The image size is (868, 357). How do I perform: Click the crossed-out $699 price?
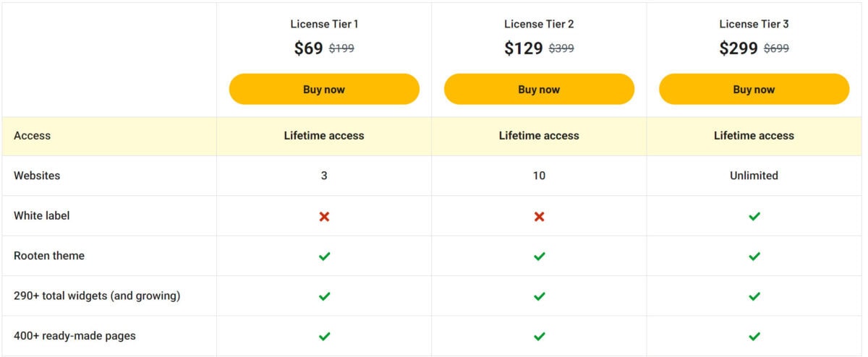point(776,48)
